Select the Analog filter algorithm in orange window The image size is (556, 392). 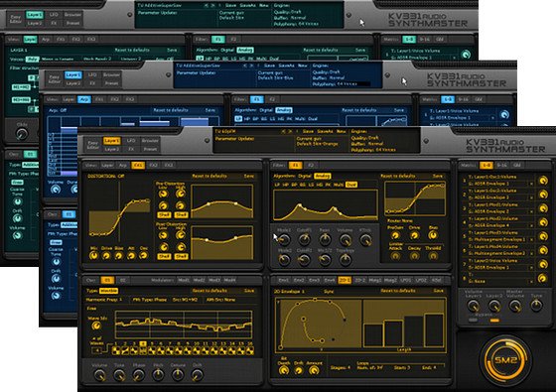click(x=322, y=176)
